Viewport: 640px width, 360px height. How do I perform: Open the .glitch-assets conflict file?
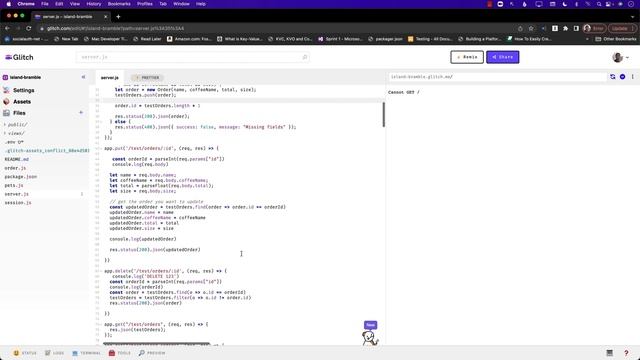(x=46, y=151)
